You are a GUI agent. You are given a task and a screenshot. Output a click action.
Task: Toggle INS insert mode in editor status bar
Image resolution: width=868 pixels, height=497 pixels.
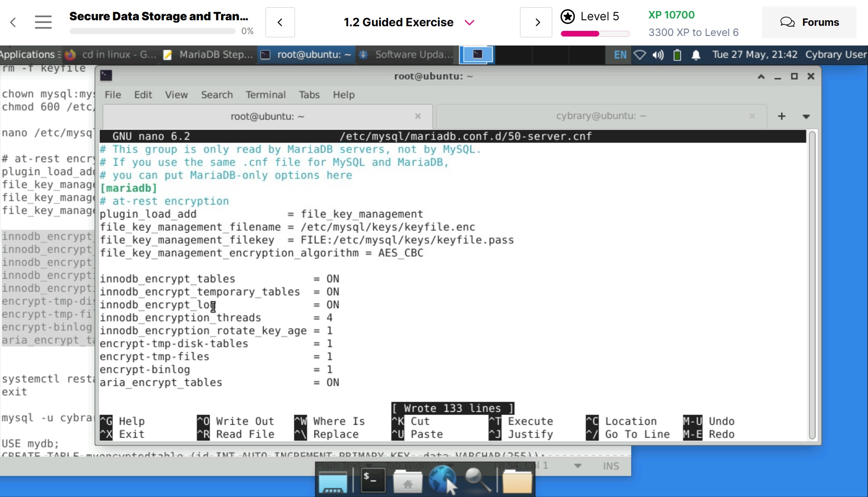tap(611, 466)
